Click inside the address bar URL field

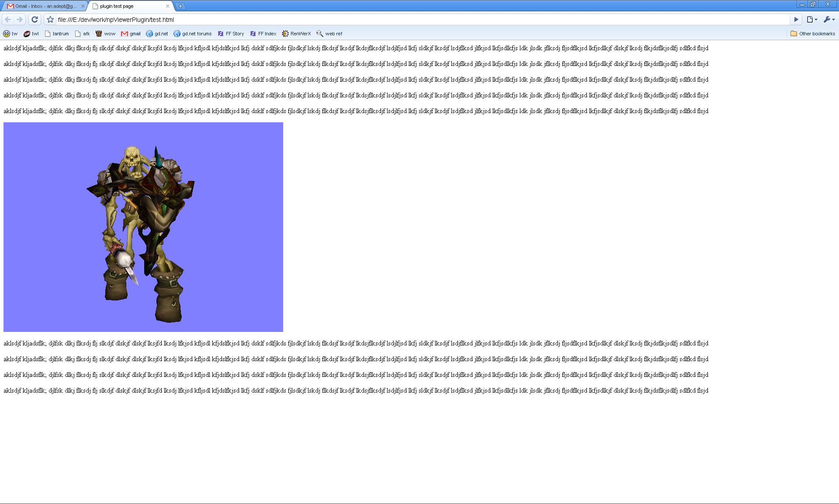pyautogui.click(x=393, y=20)
